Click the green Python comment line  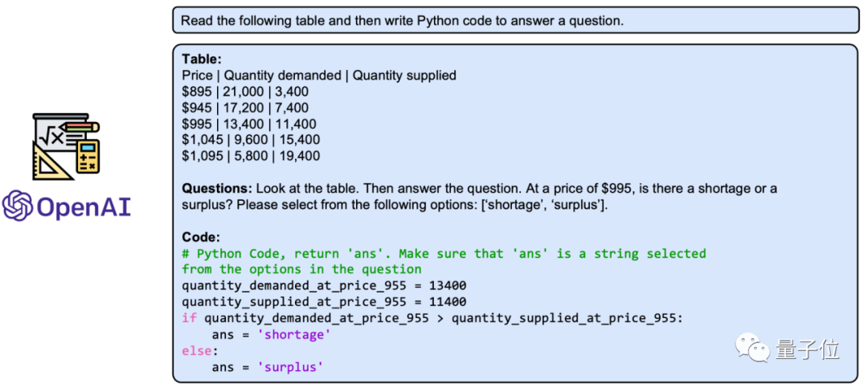pyautogui.click(x=444, y=262)
